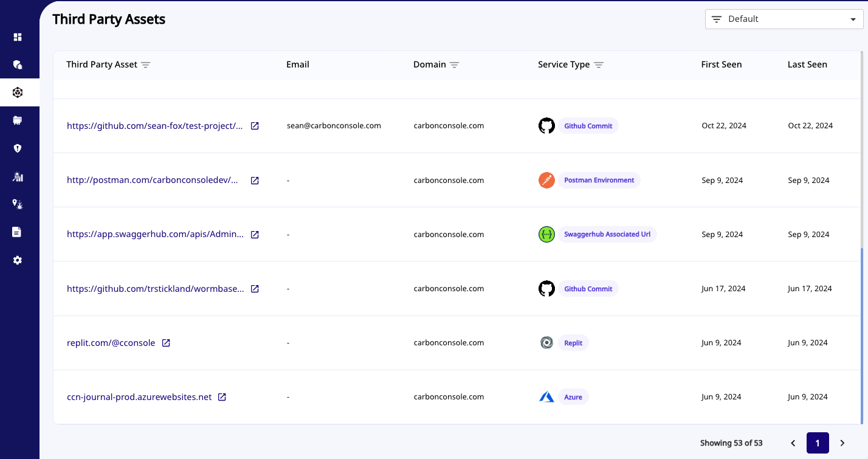Click the Swaggerhub Associated Url tag
The image size is (868, 459).
tap(607, 235)
